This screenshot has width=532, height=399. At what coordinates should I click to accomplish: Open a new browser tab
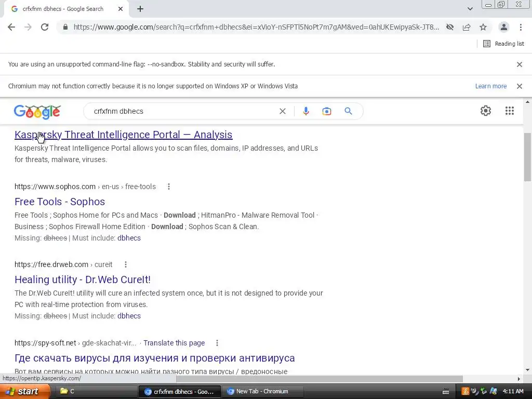pos(140,9)
